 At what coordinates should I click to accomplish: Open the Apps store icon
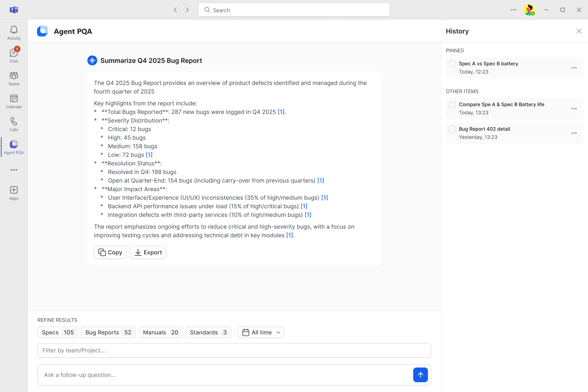coord(14,193)
